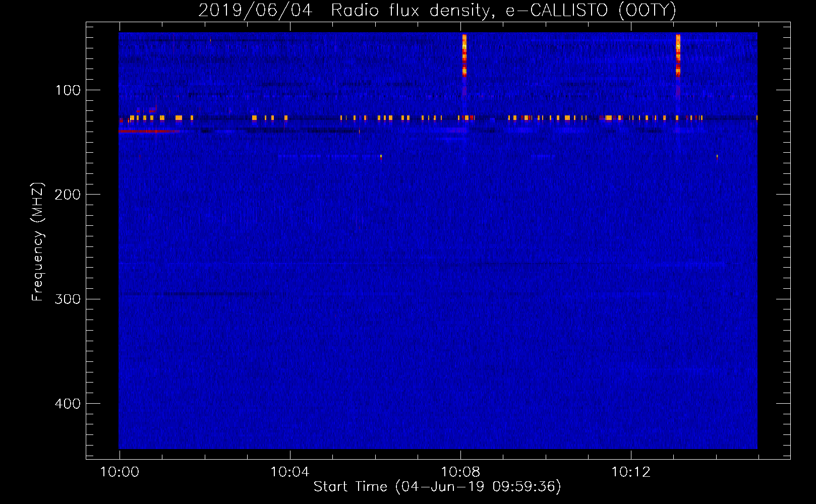The image size is (816, 504).
Task: Click the bright radio burst after 10:12
Action: click(678, 55)
